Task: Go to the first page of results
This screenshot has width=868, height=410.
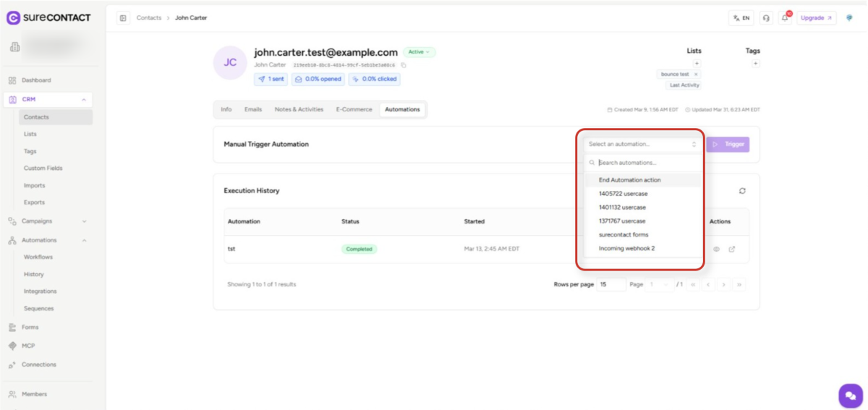Action: pyautogui.click(x=694, y=284)
